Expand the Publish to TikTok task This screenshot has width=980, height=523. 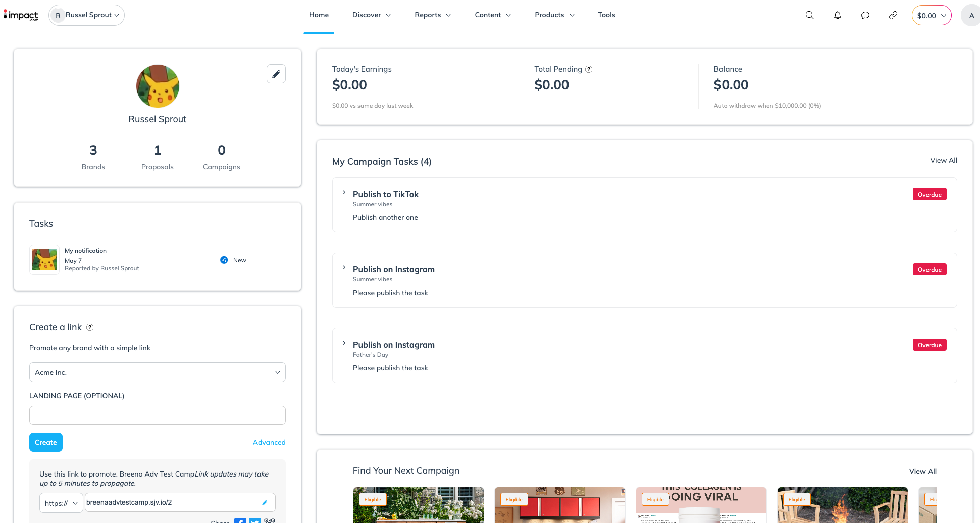344,193
